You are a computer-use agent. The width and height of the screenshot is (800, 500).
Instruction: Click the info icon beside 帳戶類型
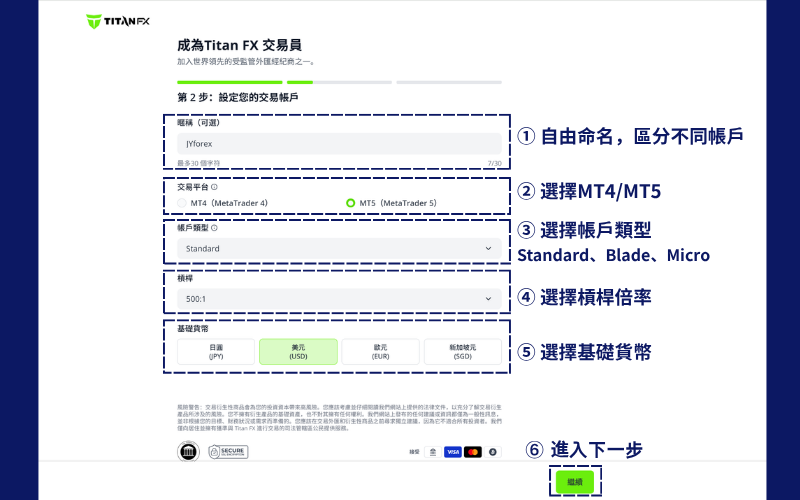click(x=214, y=228)
